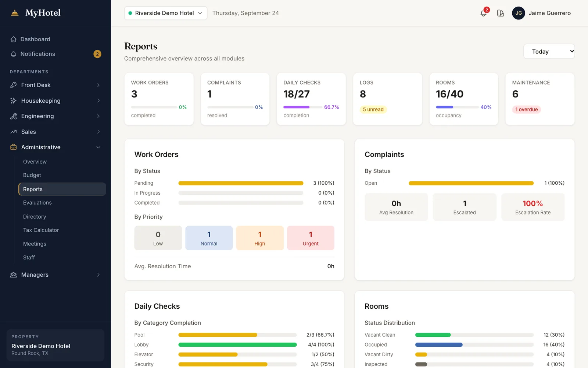Image resolution: width=588 pixels, height=368 pixels.
Task: Select Reports in the sidebar
Action: [x=62, y=189]
